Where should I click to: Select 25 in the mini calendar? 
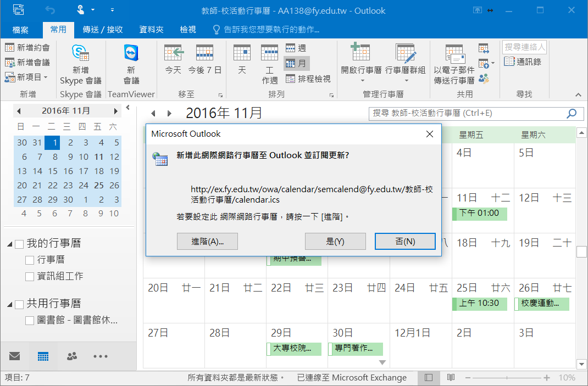tap(99, 185)
